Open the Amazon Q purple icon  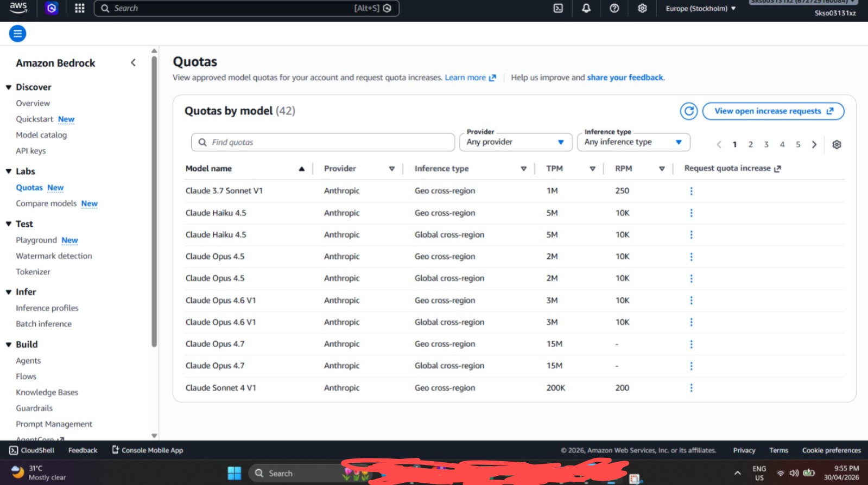pos(52,8)
